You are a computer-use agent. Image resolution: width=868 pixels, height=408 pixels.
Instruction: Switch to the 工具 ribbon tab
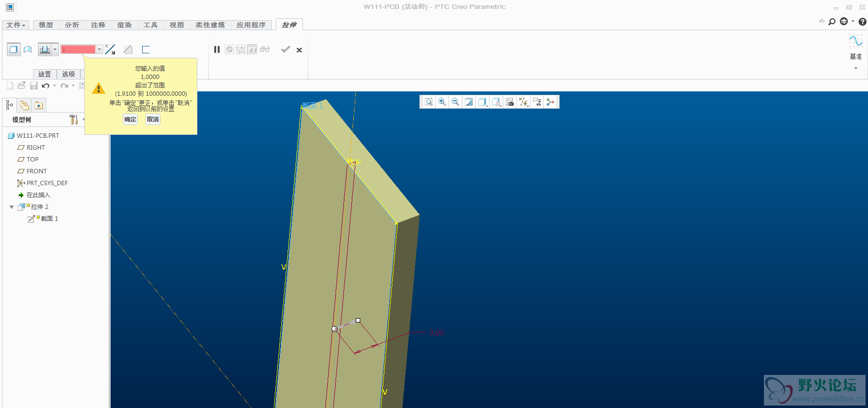(x=151, y=25)
